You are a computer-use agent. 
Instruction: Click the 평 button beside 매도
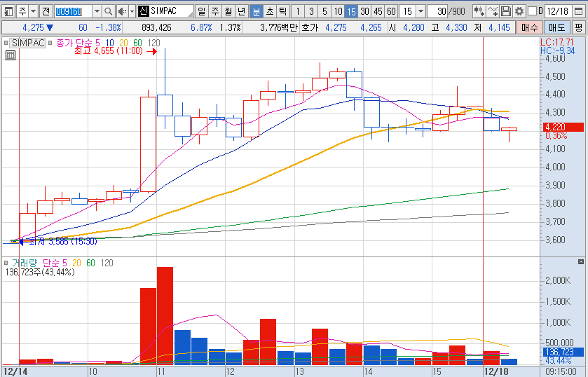click(578, 27)
